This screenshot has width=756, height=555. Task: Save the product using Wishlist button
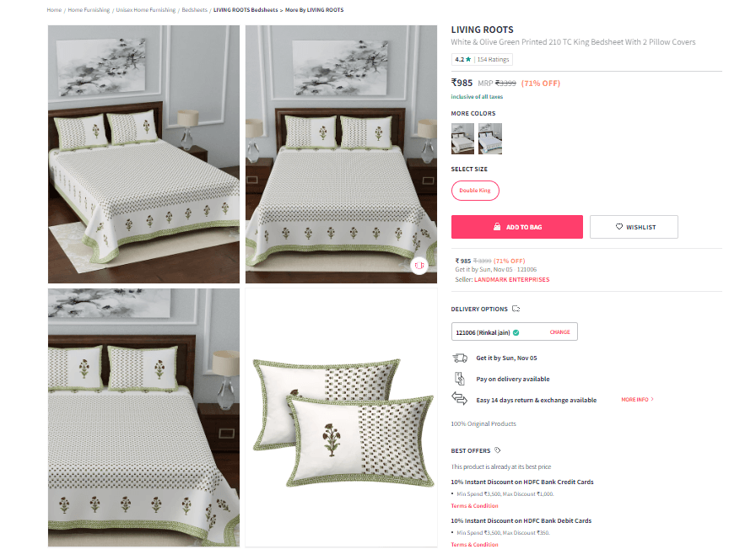634,227
